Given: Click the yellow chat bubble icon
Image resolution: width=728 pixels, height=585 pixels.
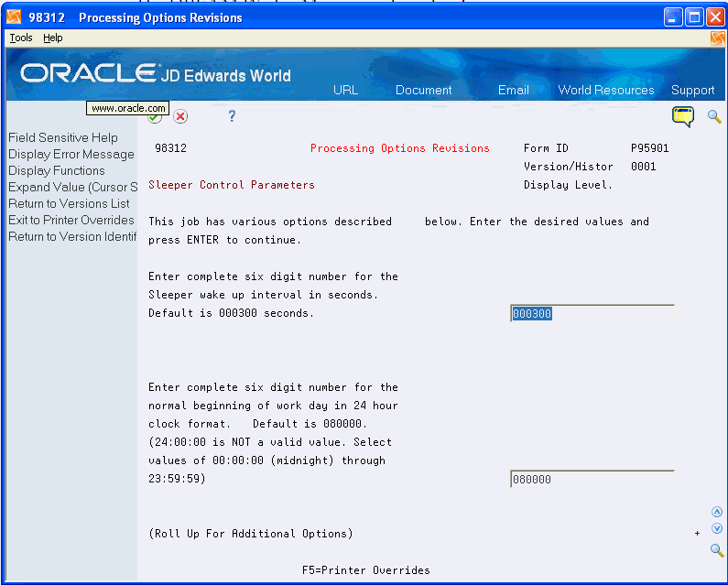Looking at the screenshot, I should pos(683,116).
